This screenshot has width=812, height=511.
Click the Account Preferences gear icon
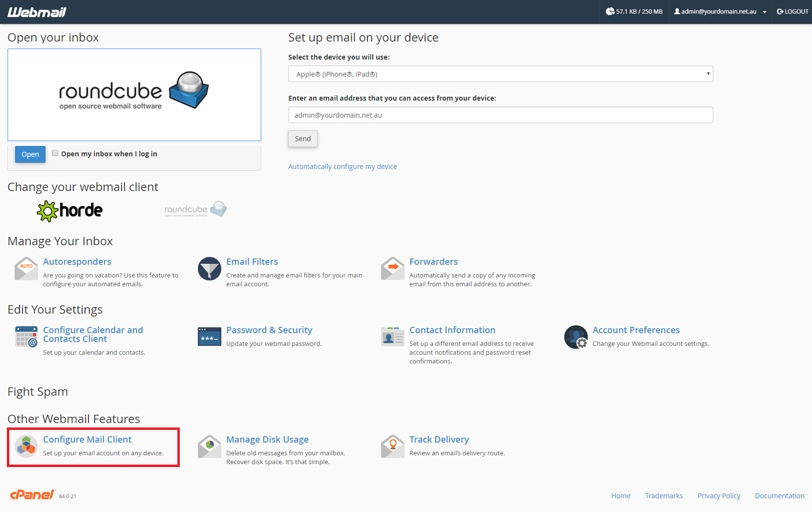(576, 337)
